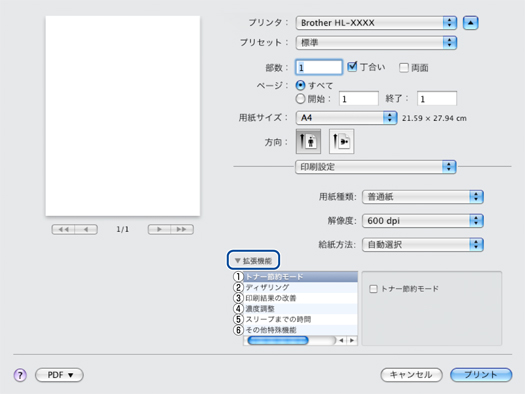This screenshot has height=394, width=525.
Task: Click the horizontal scrollbar thumb in the list
Action: pyautogui.click(x=278, y=340)
